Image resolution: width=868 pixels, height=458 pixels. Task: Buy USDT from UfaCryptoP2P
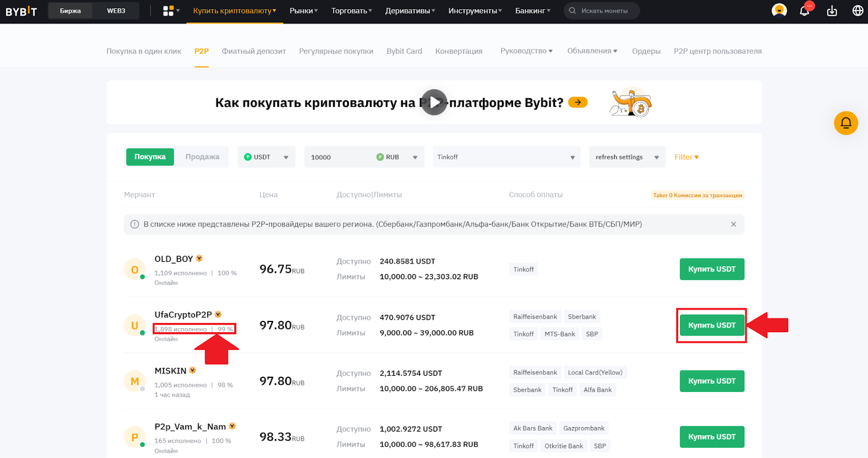[x=712, y=325]
